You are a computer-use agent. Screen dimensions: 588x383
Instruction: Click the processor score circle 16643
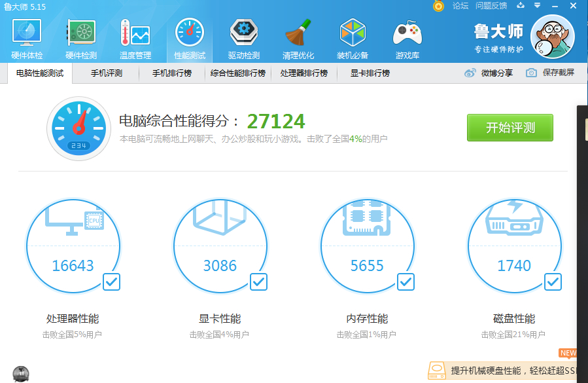73,246
